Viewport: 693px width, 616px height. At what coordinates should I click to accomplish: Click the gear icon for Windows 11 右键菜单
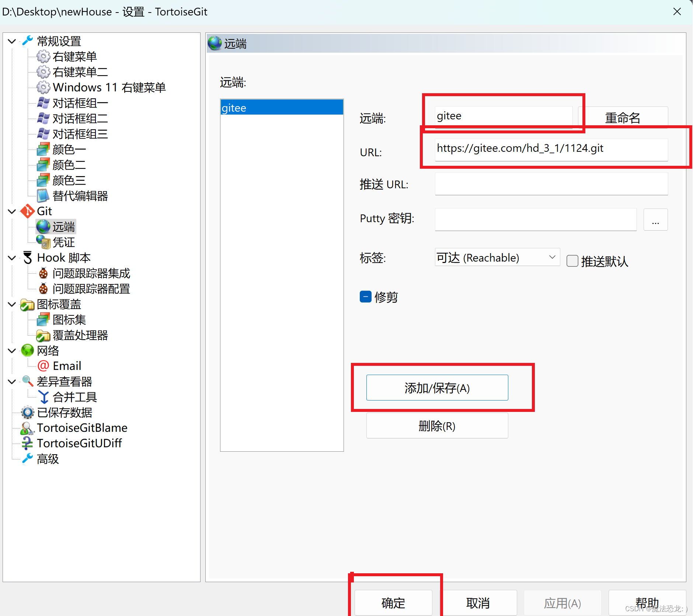click(43, 87)
